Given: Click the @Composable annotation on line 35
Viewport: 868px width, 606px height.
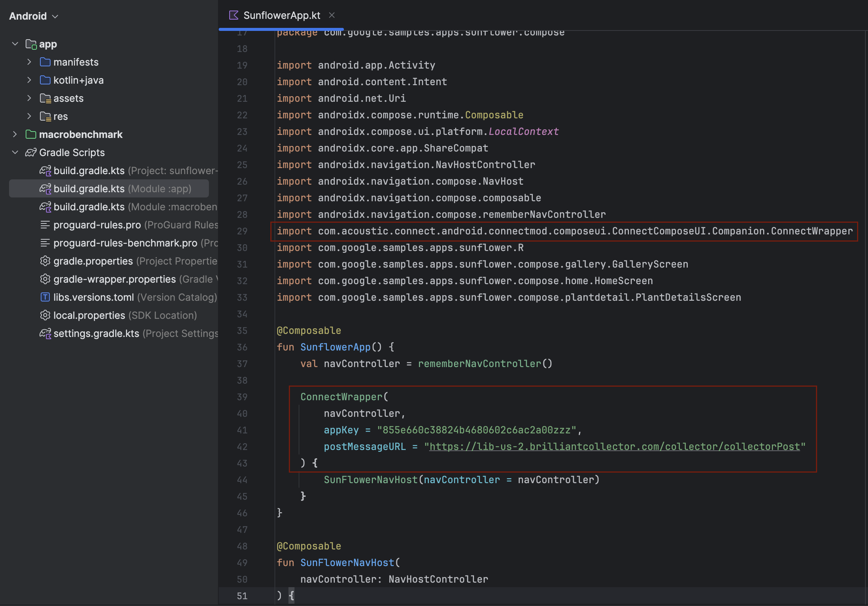Looking at the screenshot, I should coord(309,331).
